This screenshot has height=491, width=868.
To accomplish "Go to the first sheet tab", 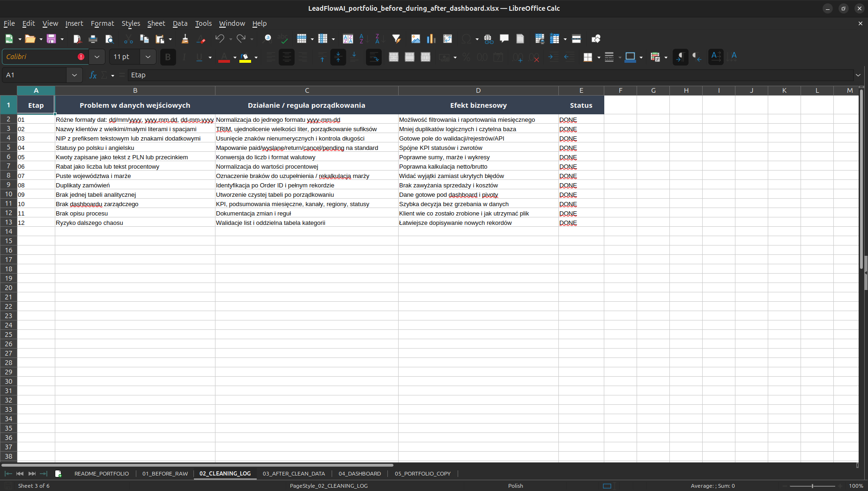I will (8, 474).
